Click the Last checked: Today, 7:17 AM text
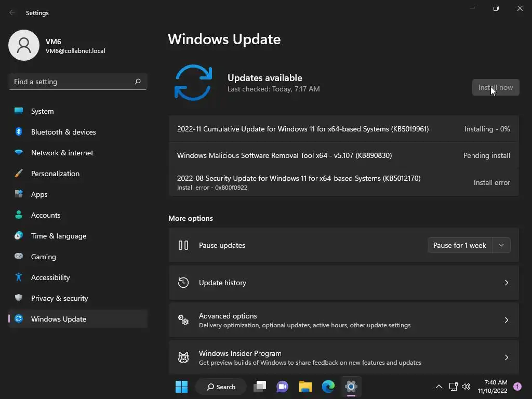The height and width of the screenshot is (399, 532). (273, 89)
